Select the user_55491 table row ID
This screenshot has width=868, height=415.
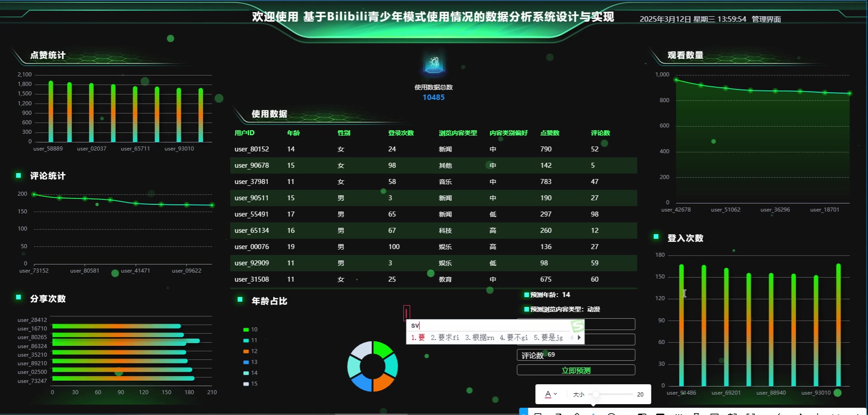tap(252, 214)
